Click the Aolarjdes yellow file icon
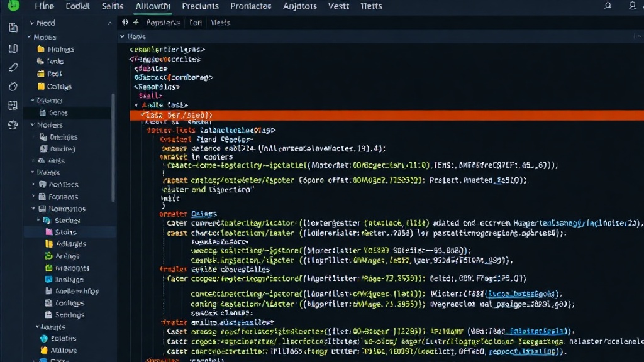The image size is (644, 362). coord(49,244)
